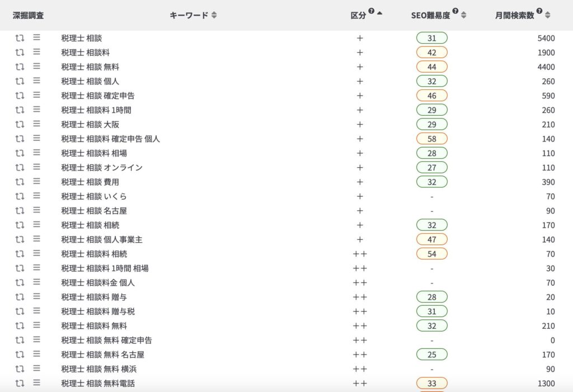Click the deep-dive arrows icon for 税理士 相談
Screen dimensions: 573x392
pos(20,38)
